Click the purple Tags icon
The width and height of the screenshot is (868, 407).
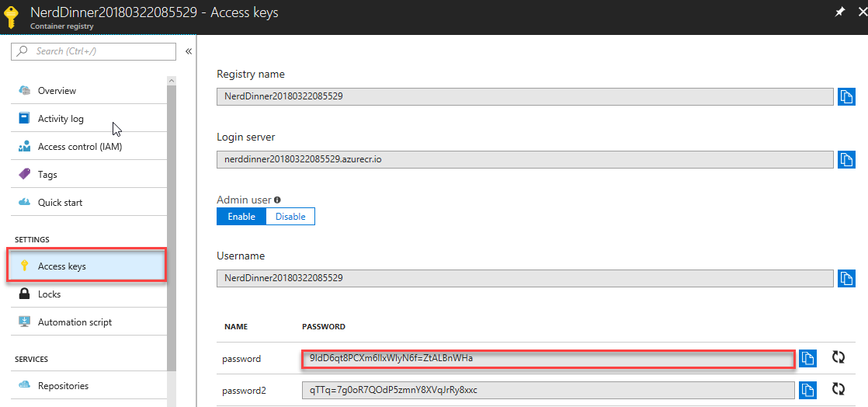click(x=24, y=175)
